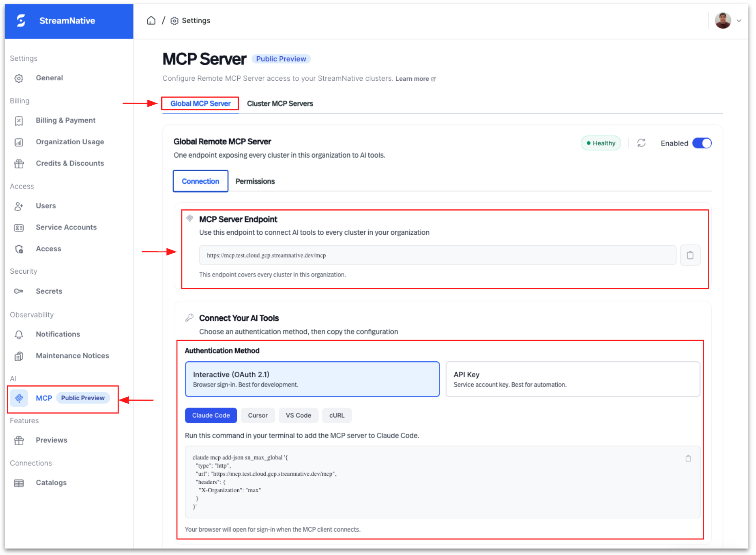The image size is (756, 555).
Task: Choose the VS Code client tab
Action: 298,416
